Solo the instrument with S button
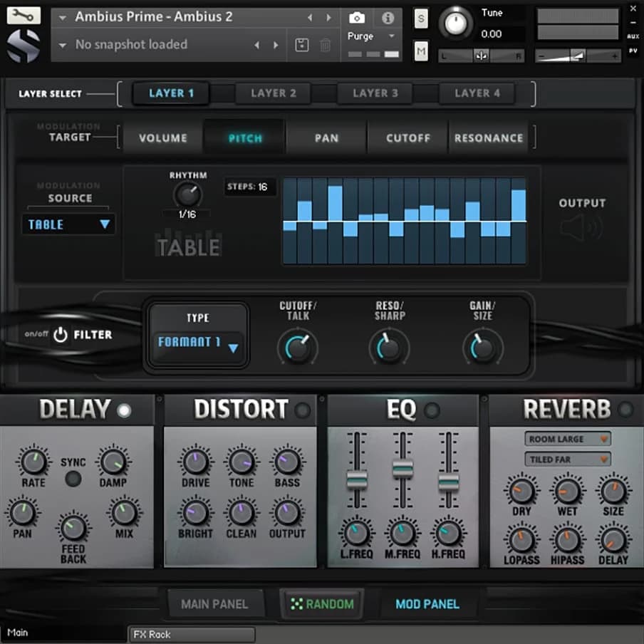The width and height of the screenshot is (644, 644). click(x=421, y=19)
